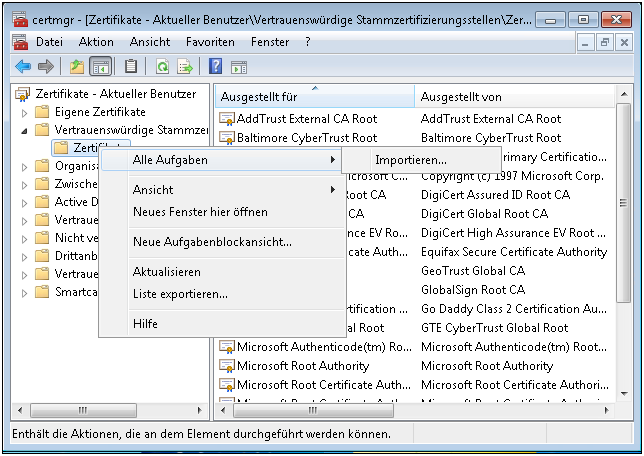This screenshot has height=456, width=644.
Task: Click the Export list toolbar icon
Action: click(x=185, y=66)
